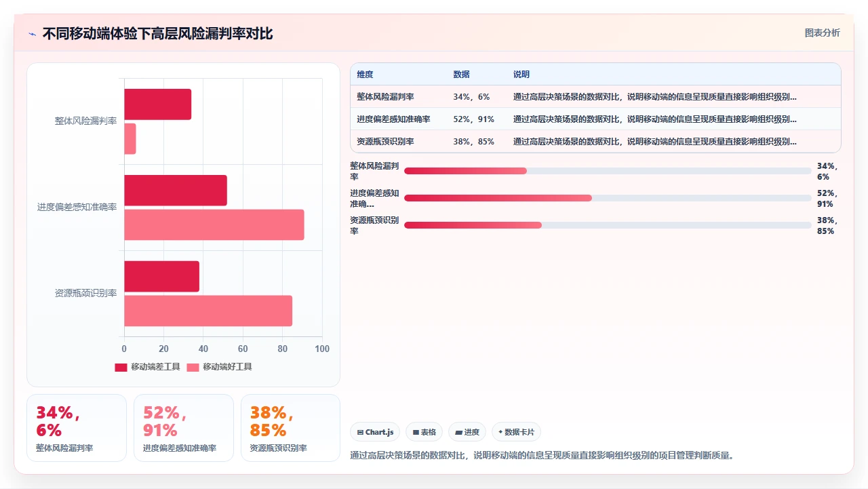The image size is (868, 489).
Task: Click the 资源瓶颈识别率 chart axis label
Action: [x=85, y=294]
